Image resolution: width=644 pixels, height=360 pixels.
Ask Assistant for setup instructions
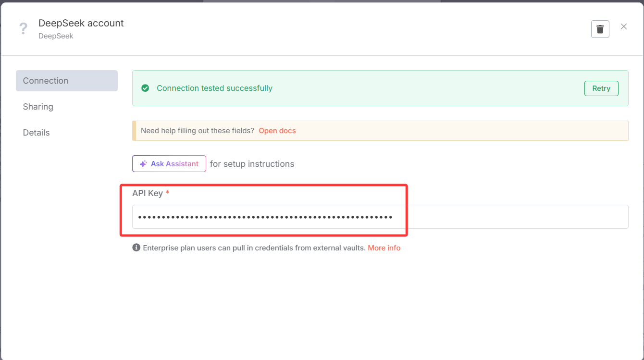click(169, 164)
